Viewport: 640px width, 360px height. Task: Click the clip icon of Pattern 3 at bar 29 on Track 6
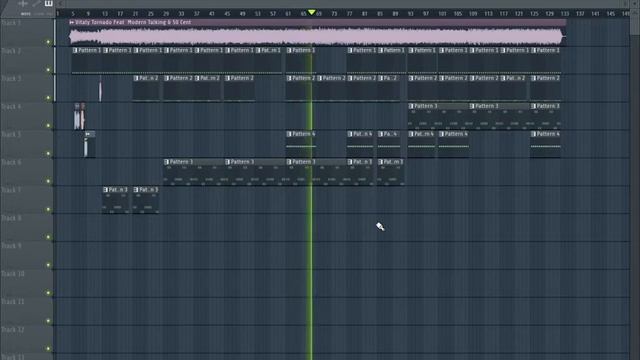pos(167,162)
